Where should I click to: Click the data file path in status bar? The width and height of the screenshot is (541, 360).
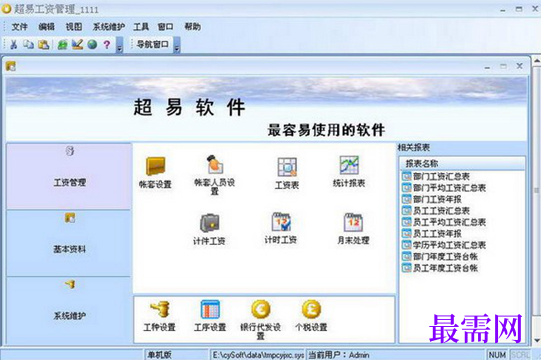click(258, 355)
